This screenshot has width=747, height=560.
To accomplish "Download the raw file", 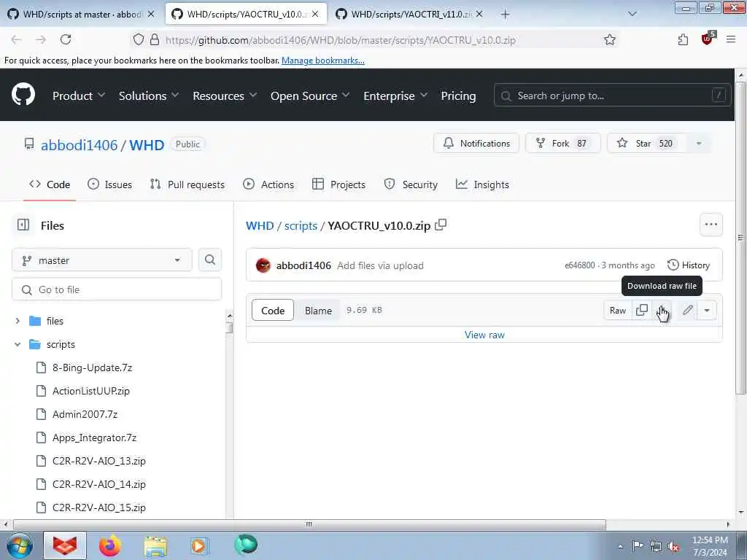I will coord(662,310).
